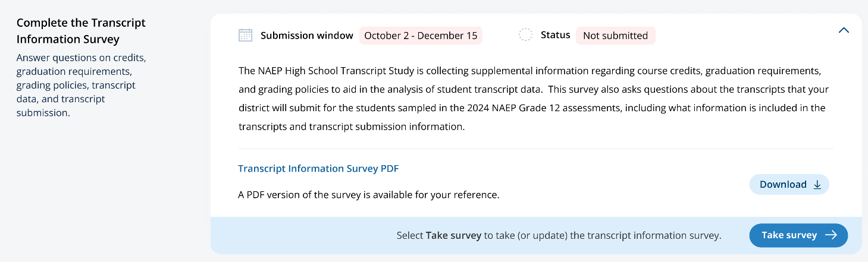The image size is (868, 262).
Task: Click the Status label text
Action: (555, 35)
